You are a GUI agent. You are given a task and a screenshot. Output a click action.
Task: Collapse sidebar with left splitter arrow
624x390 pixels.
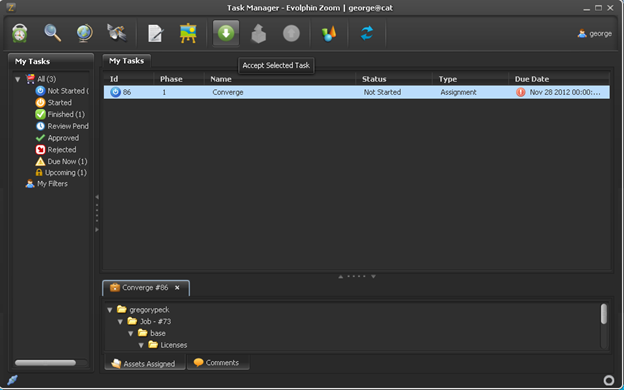[97, 197]
